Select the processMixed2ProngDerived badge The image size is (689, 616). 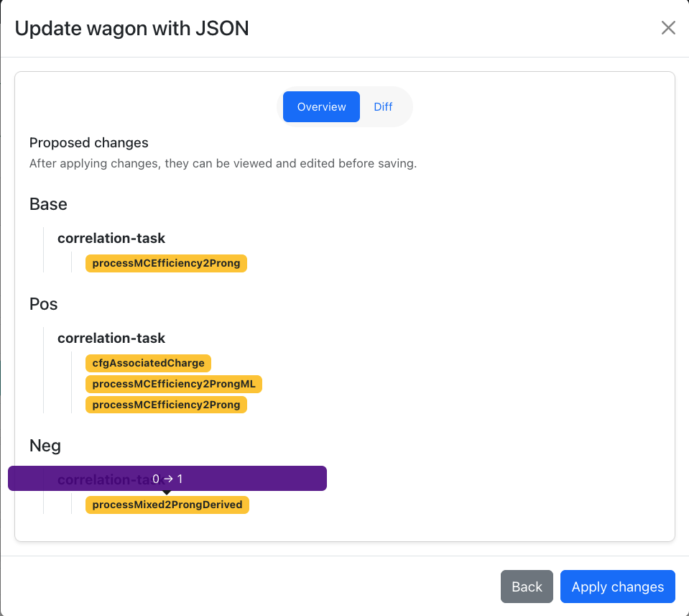tap(167, 505)
